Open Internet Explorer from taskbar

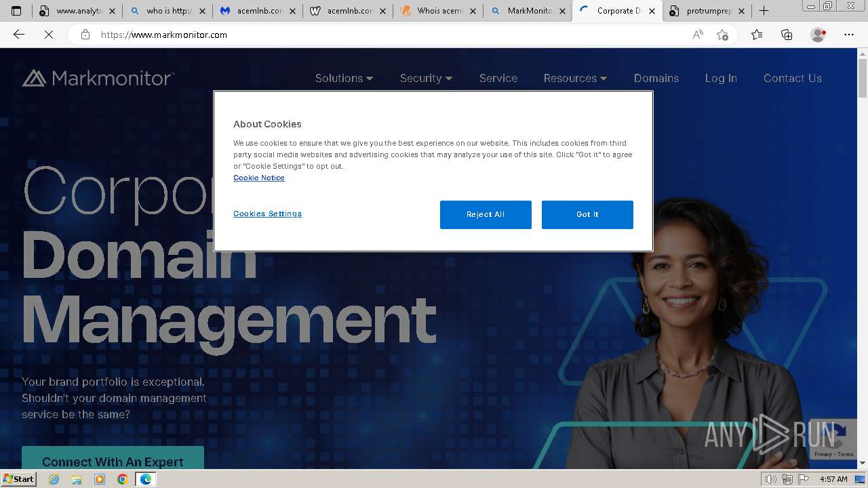point(54,479)
